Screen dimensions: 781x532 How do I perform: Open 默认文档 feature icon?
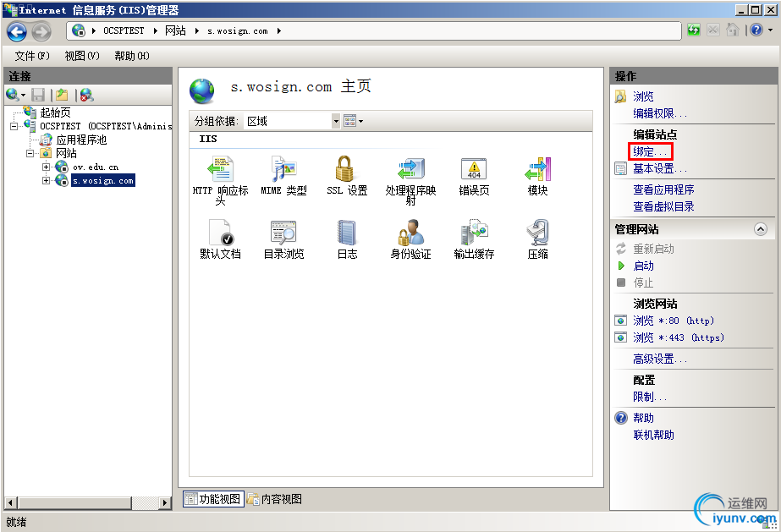pyautogui.click(x=221, y=233)
